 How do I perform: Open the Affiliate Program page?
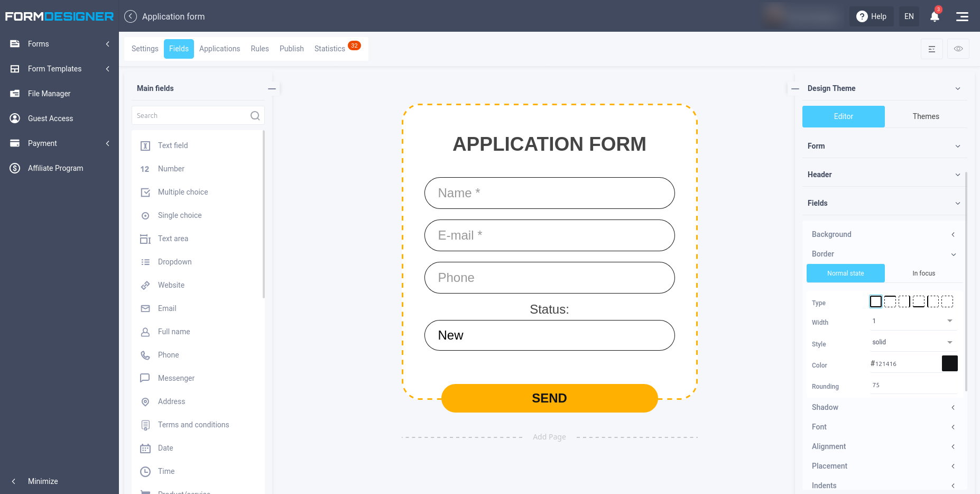[x=55, y=168]
